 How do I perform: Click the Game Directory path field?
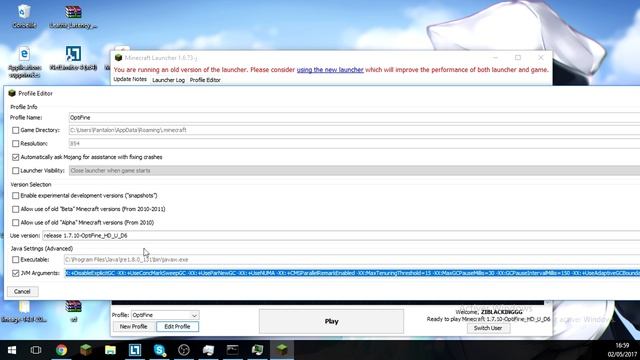point(354,130)
